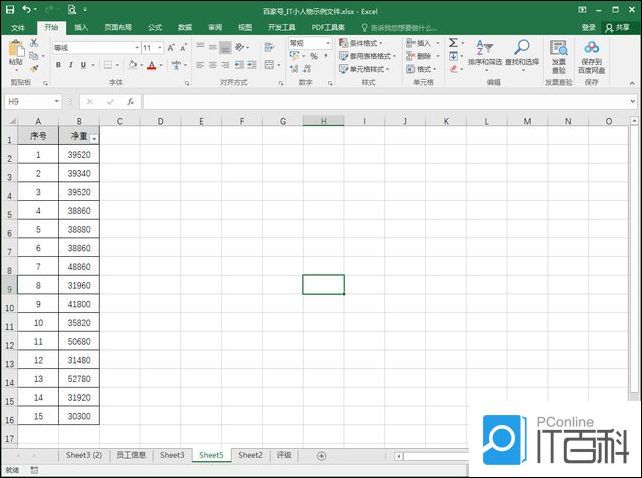Click the red Font Color A icon
The width and height of the screenshot is (642, 478).
coord(152,65)
